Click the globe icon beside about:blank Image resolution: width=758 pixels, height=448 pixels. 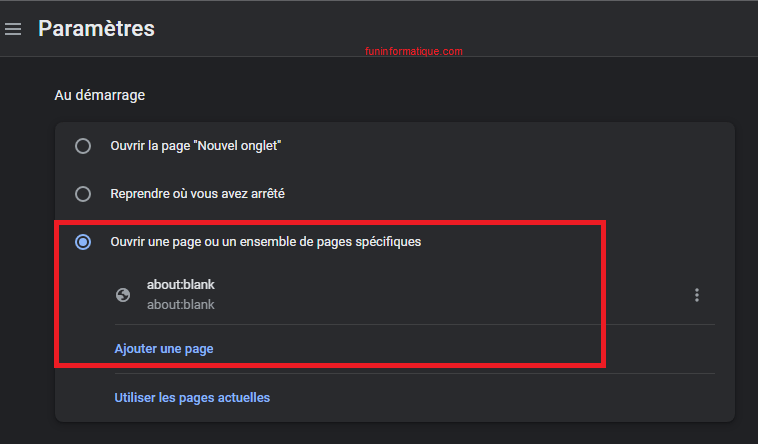coord(123,294)
